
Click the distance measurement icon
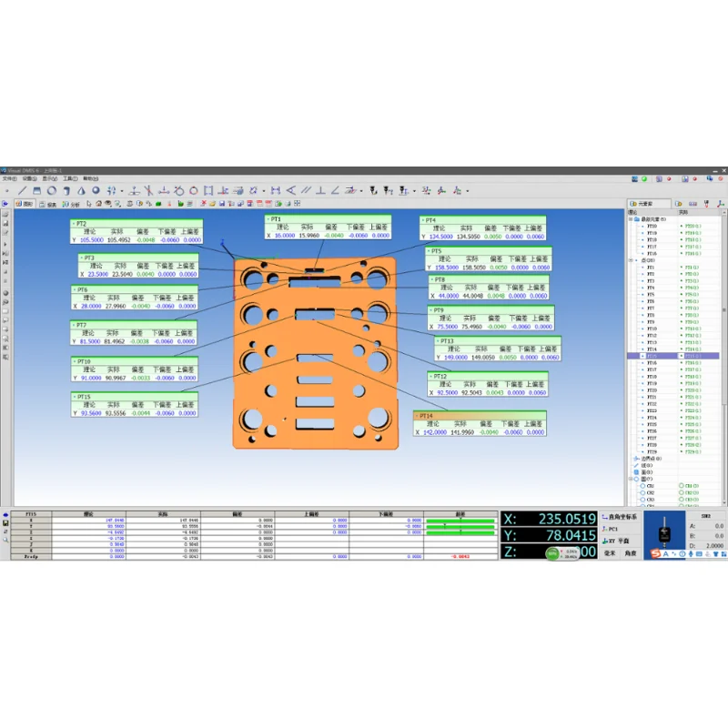coord(276,190)
